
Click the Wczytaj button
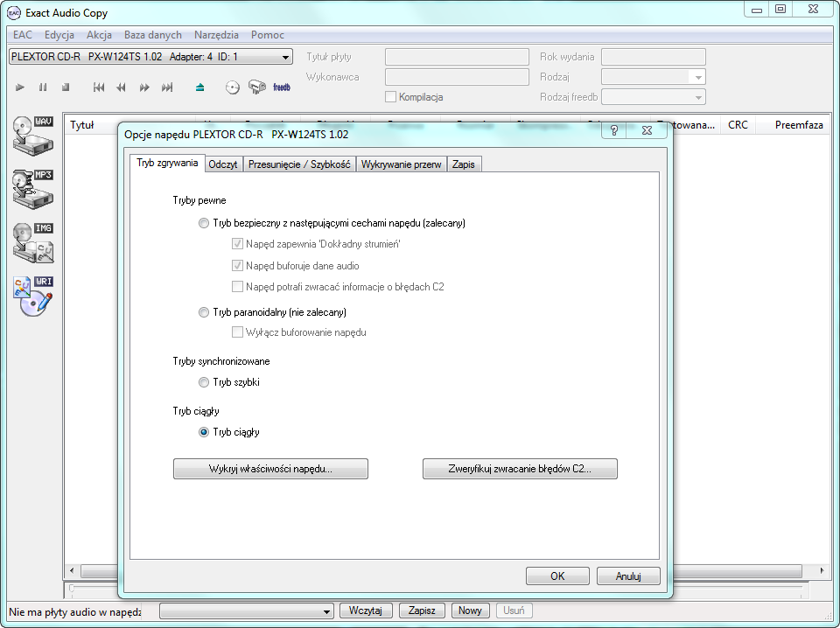366,611
